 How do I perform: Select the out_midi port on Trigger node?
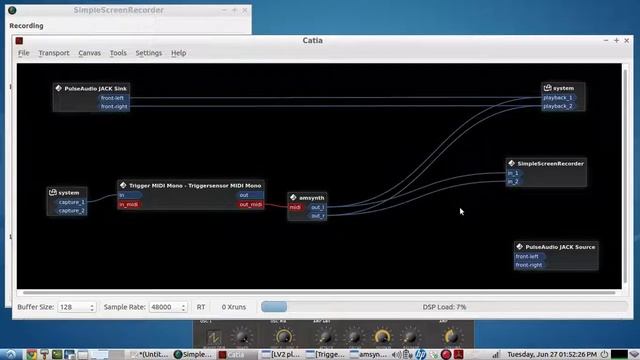250,204
